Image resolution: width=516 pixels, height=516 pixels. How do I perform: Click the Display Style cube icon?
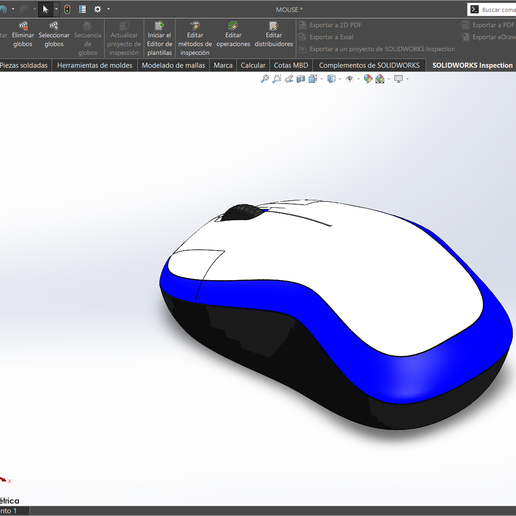click(x=331, y=79)
